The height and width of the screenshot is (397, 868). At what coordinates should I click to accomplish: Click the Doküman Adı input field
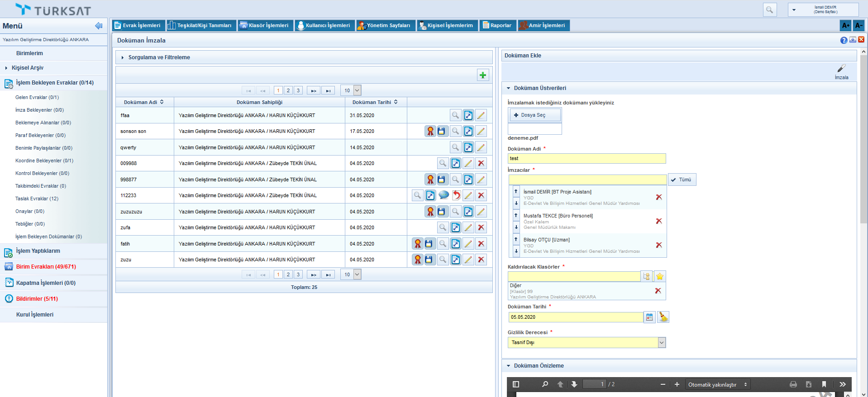(587, 158)
